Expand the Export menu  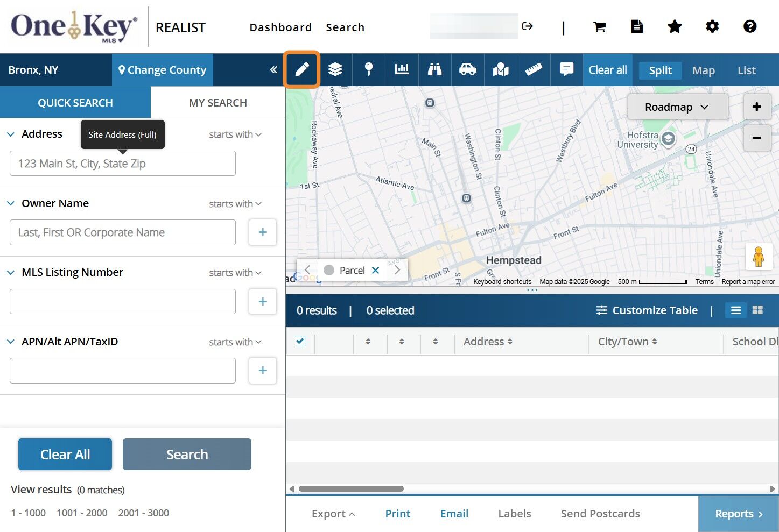(333, 514)
